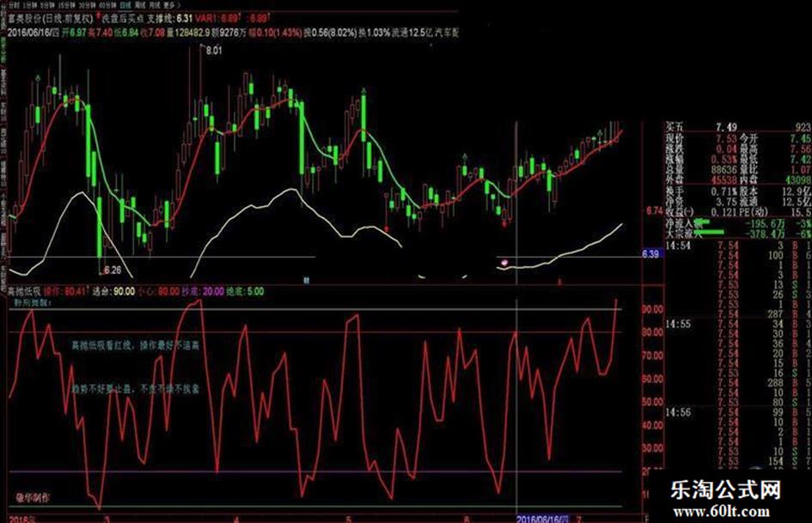This screenshot has width=812, height=523.
Task: Click the green arrow marker above the February candle
Action: tap(38, 78)
